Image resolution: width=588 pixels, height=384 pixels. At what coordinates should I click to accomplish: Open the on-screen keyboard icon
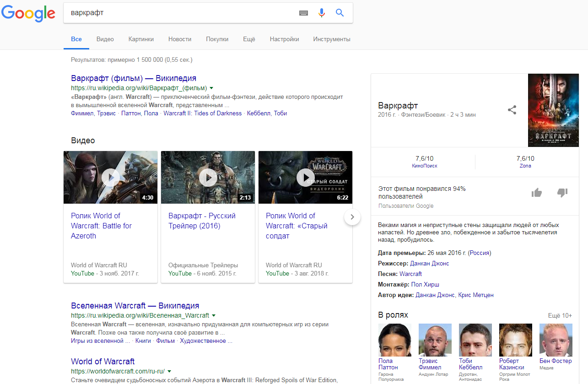[x=304, y=13]
